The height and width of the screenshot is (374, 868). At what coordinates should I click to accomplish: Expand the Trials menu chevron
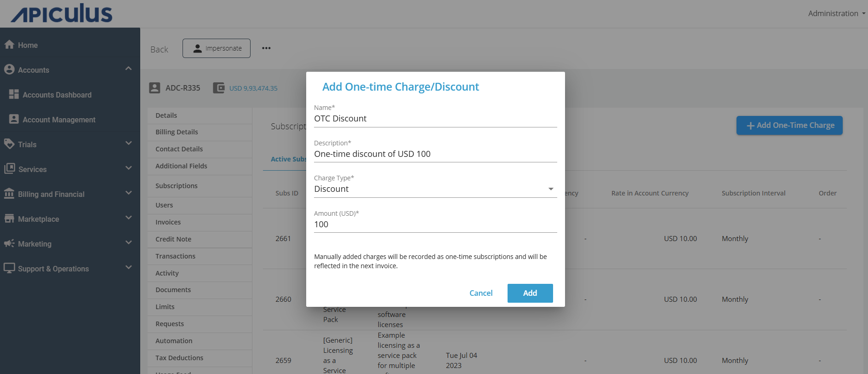(x=128, y=143)
